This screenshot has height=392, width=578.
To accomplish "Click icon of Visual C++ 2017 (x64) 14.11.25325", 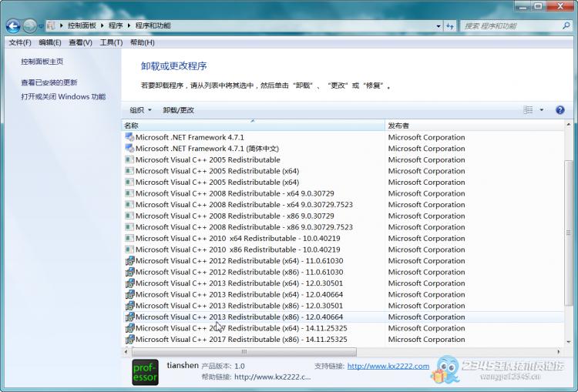I will coord(129,328).
